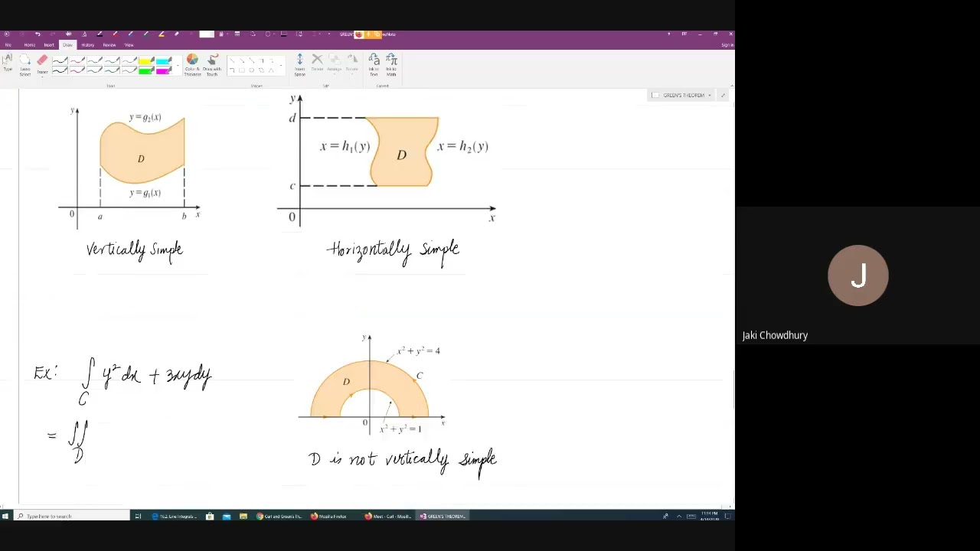Click the Delete shape button
Viewport: 980px width, 551px height.
[317, 64]
